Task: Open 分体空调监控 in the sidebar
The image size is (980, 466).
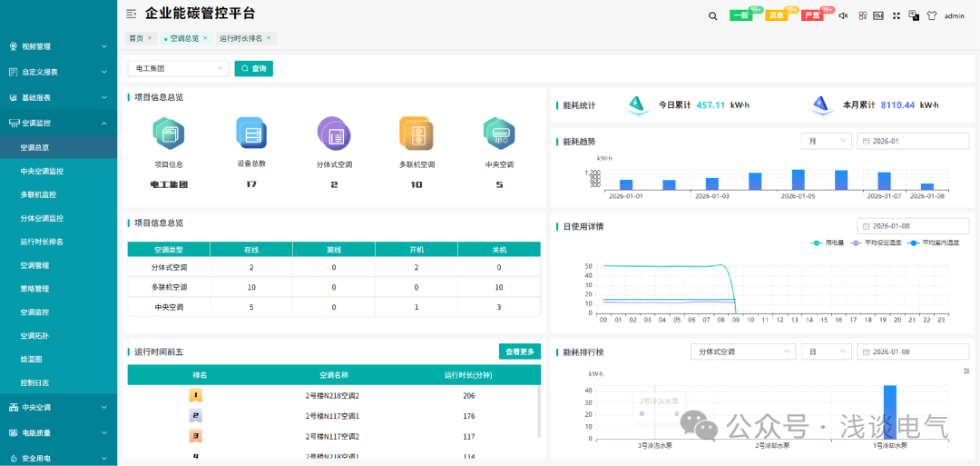Action: pos(58,218)
